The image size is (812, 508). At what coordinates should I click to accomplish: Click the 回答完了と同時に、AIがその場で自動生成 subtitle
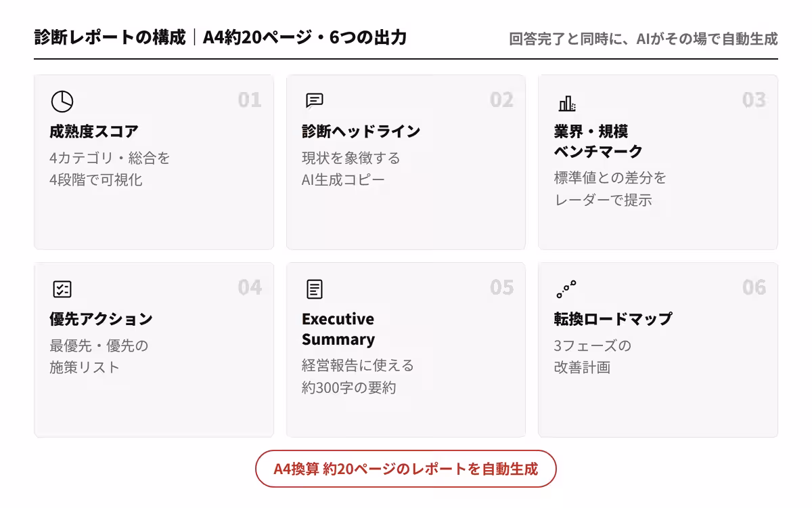pos(644,39)
